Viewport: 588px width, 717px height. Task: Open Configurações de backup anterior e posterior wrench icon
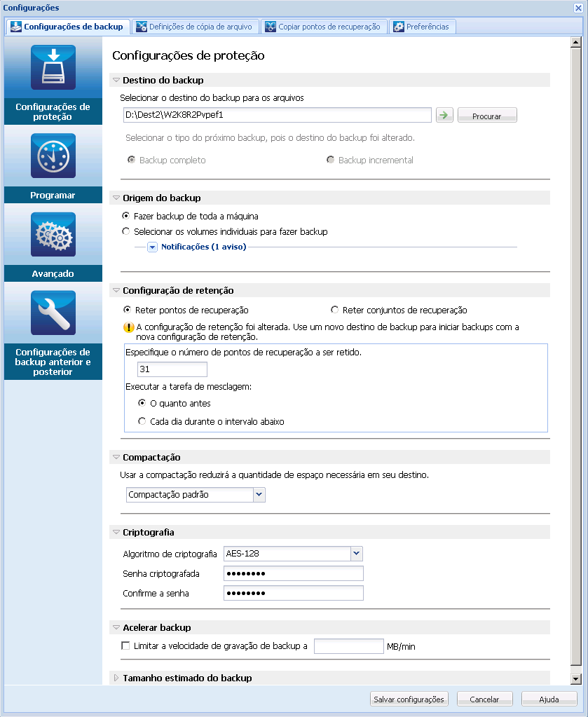coord(53,313)
